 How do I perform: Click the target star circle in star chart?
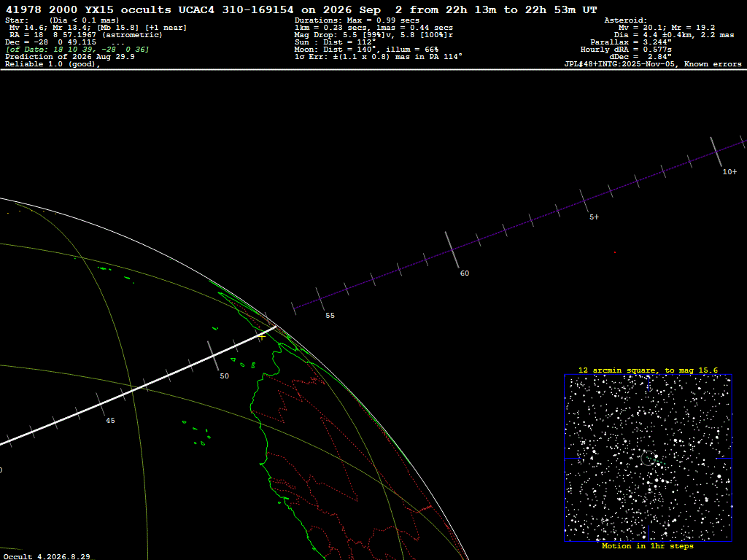tap(648, 459)
